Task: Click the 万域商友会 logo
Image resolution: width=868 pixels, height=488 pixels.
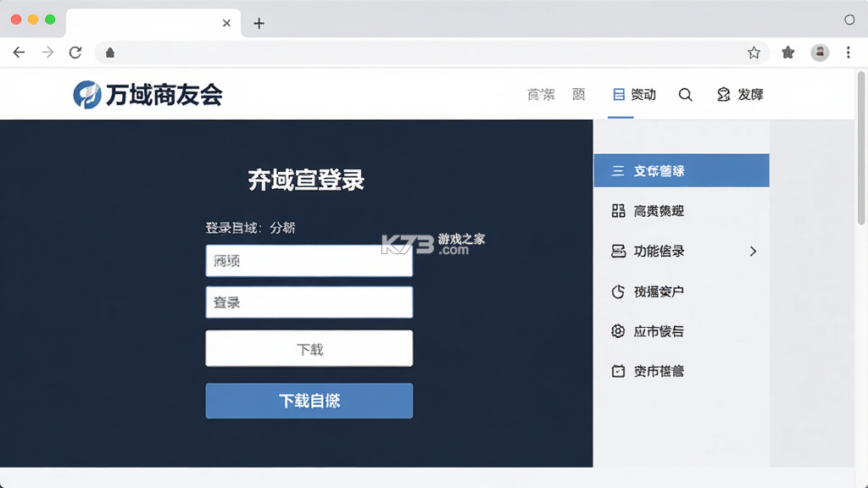Action: pos(87,95)
